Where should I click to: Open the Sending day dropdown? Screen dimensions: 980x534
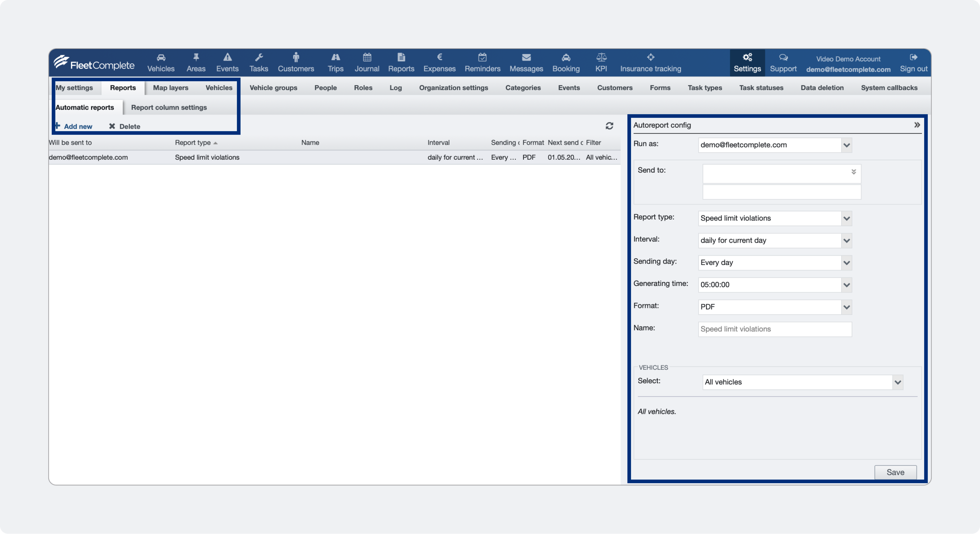pyautogui.click(x=847, y=263)
